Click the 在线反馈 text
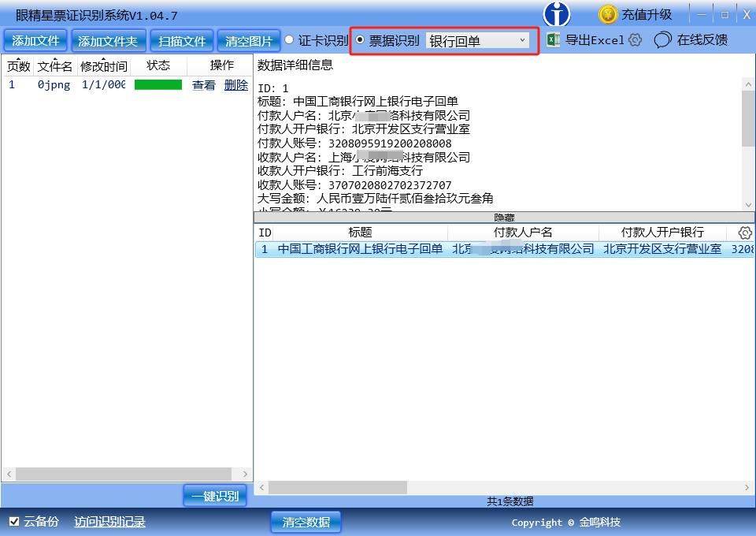Viewport: 756px width, 536px height. (x=702, y=39)
